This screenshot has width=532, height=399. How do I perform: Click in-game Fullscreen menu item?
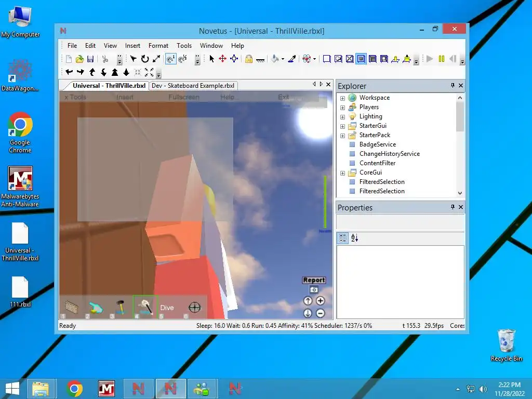(x=184, y=97)
